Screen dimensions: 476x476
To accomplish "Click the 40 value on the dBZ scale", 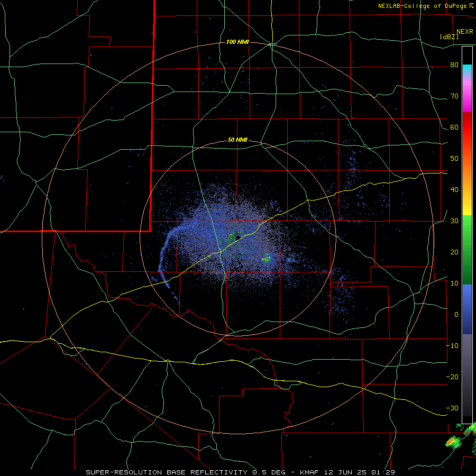I will (454, 190).
